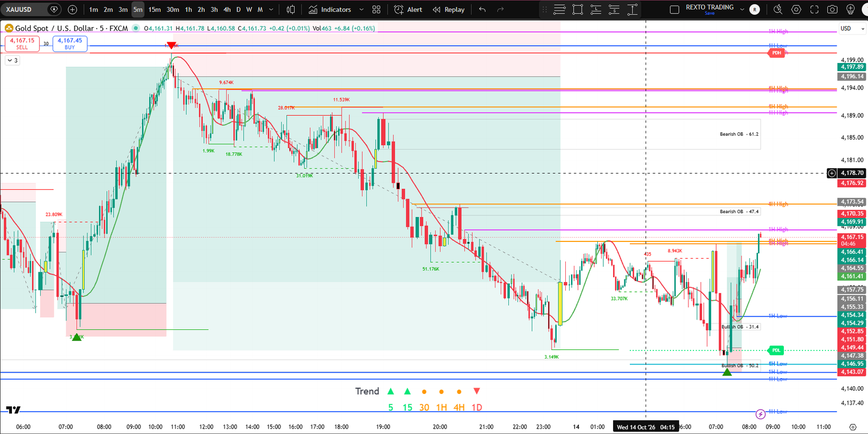The image size is (868, 434).
Task: Click the layout setup square icon
Action: (x=674, y=9)
